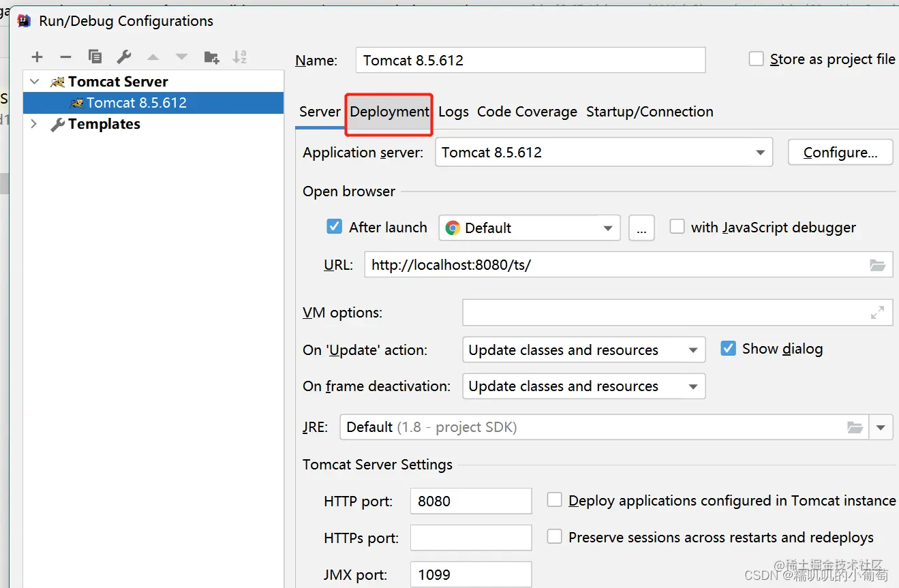899x588 pixels.
Task: Expand VM options field icon
Action: coord(877,313)
